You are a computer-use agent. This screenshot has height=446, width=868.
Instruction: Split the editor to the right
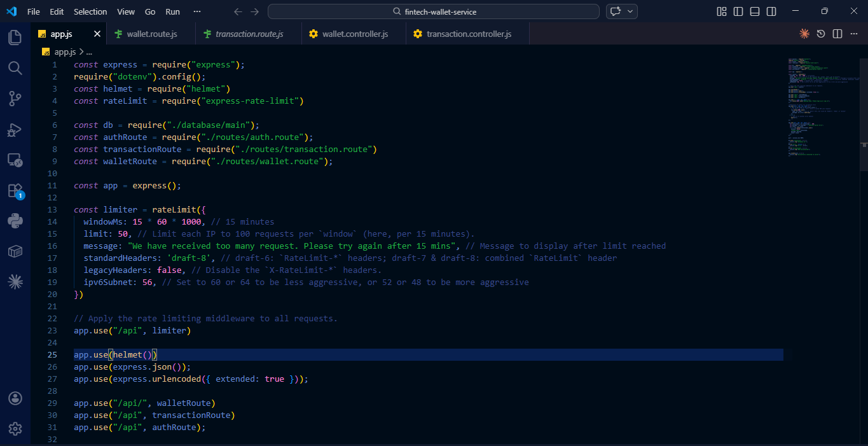[x=837, y=34]
